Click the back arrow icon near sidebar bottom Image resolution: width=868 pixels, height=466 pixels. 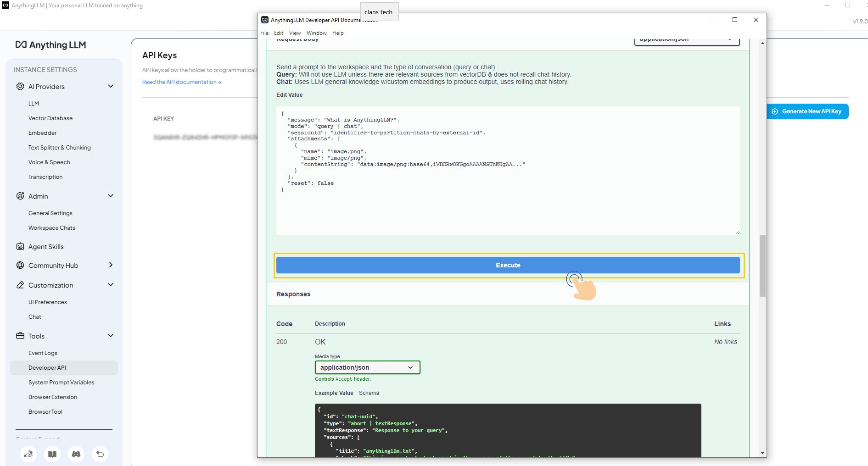(100, 454)
